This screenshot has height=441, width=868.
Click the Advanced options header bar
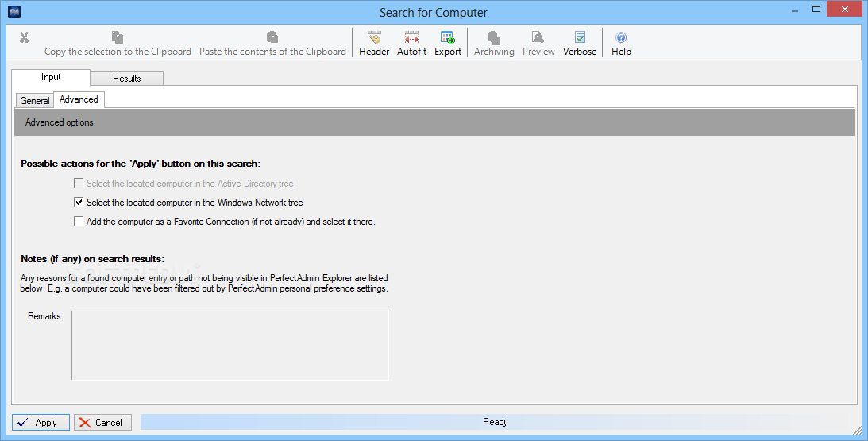(434, 122)
